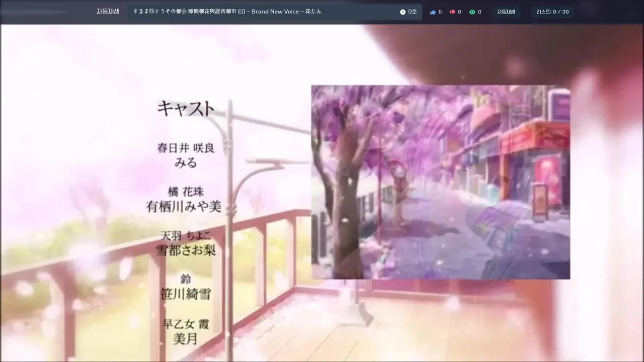The height and width of the screenshot is (362, 644).
Task: Click the 자동재생 label left of the title
Action: [108, 11]
